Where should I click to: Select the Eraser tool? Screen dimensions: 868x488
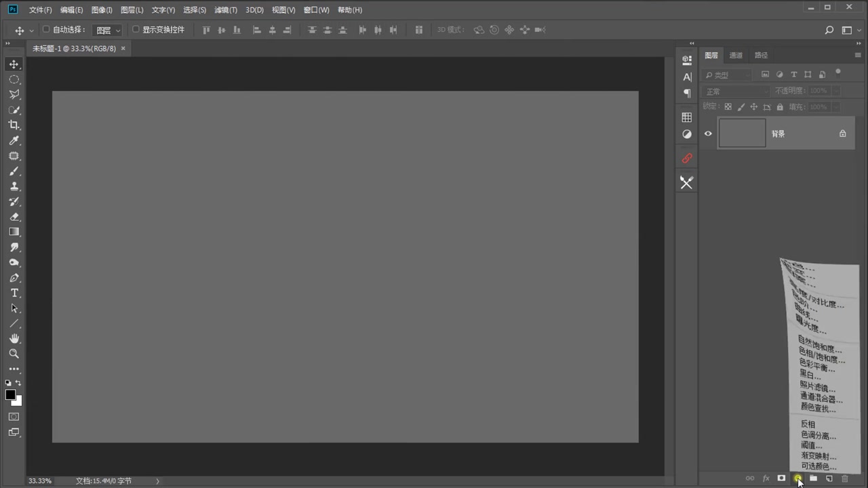(14, 217)
